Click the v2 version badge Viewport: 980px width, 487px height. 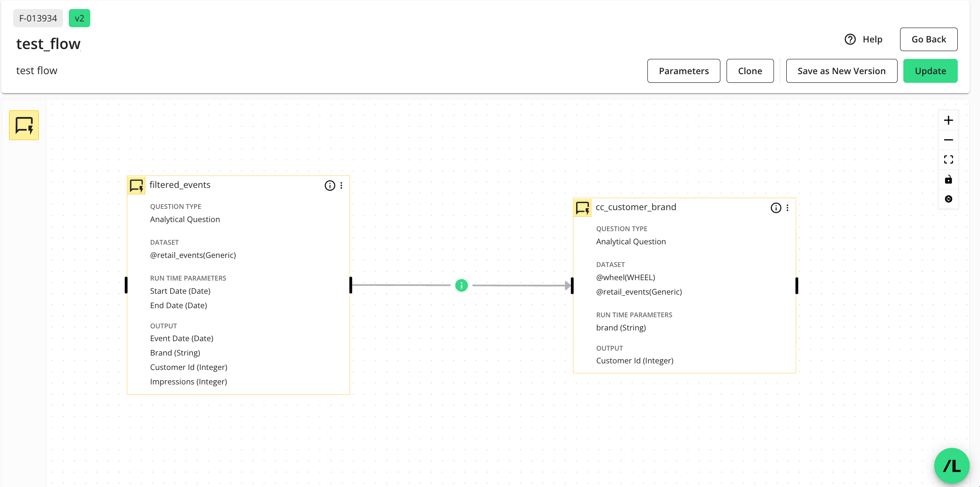pos(79,18)
